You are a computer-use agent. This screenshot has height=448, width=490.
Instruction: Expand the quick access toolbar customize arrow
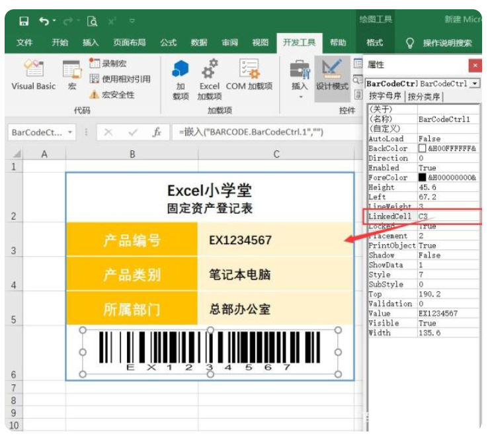(132, 21)
